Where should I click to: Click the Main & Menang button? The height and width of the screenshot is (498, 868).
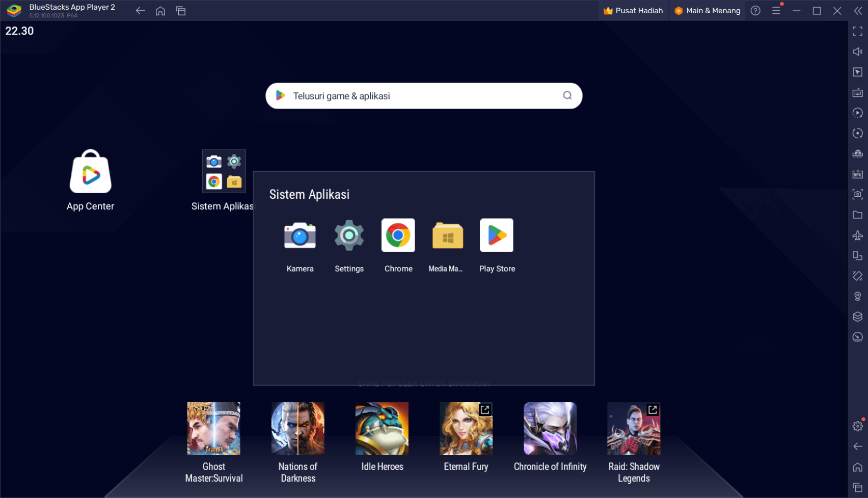click(x=707, y=11)
